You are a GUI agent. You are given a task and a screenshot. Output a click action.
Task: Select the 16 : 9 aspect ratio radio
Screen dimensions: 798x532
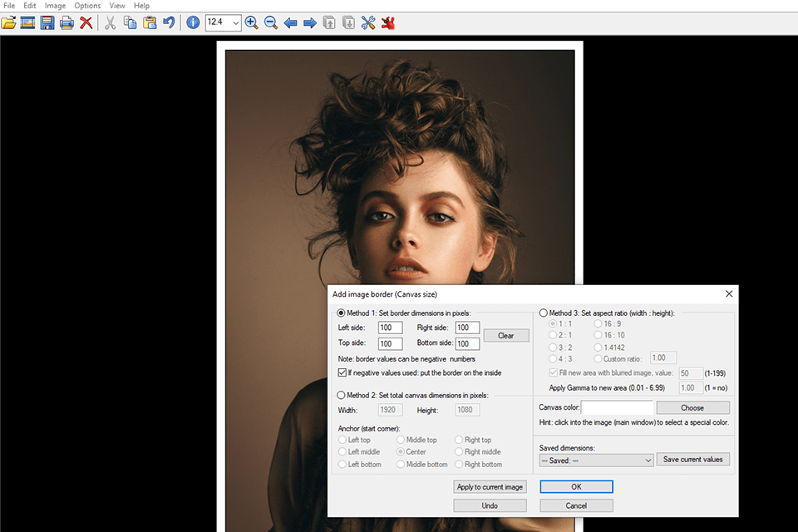[x=598, y=324]
